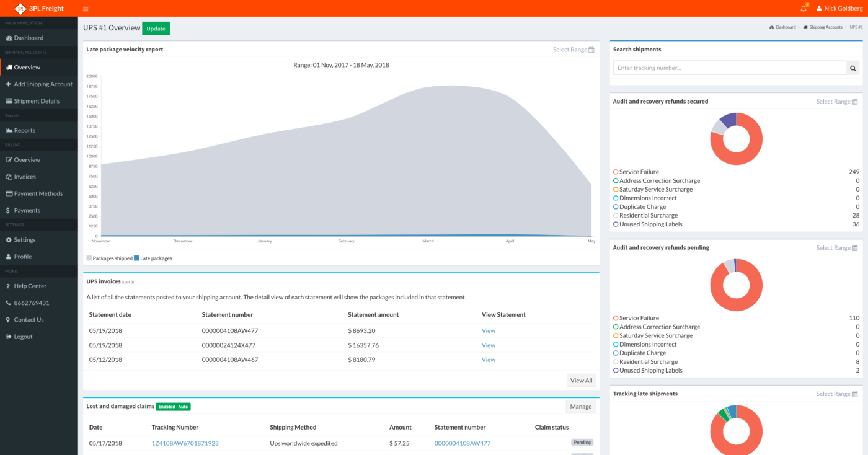Screen dimensions: 868x455
Task: Select Range for refunds pending
Action: click(837, 248)
